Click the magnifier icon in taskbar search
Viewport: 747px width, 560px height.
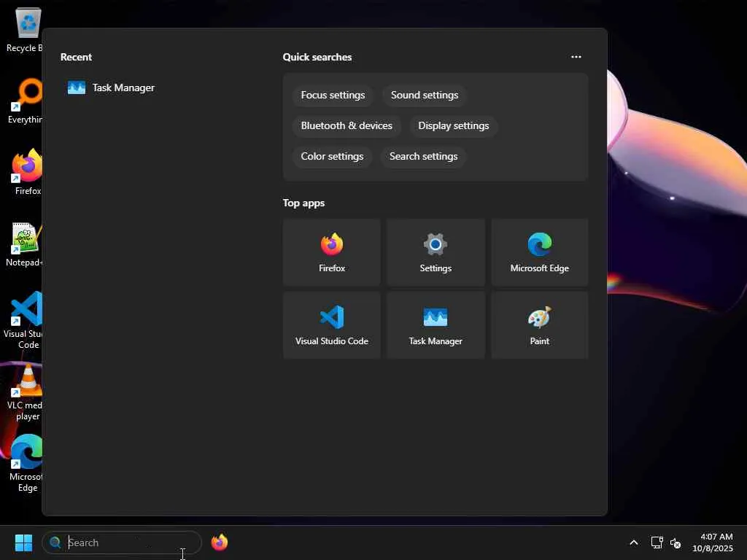55,542
